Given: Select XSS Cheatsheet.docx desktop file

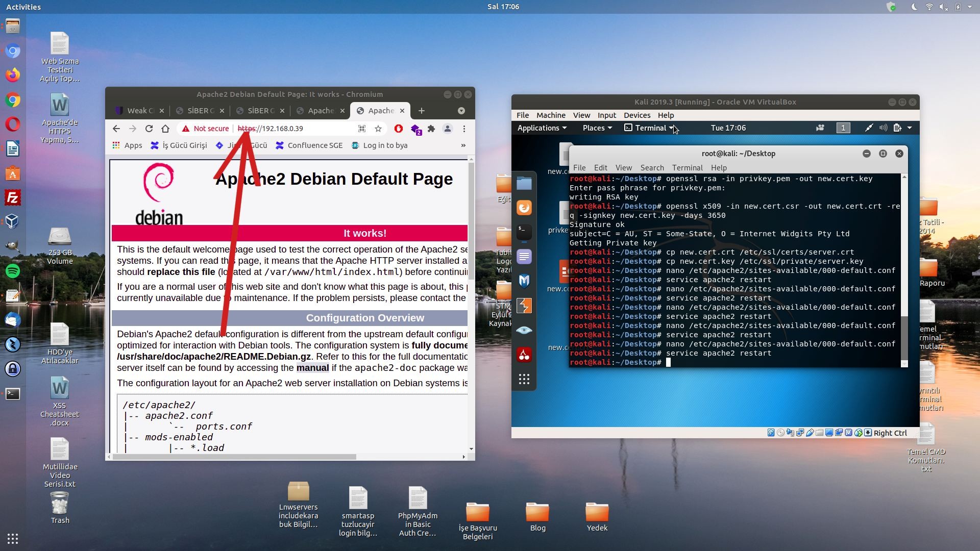Looking at the screenshot, I should pos(60,402).
